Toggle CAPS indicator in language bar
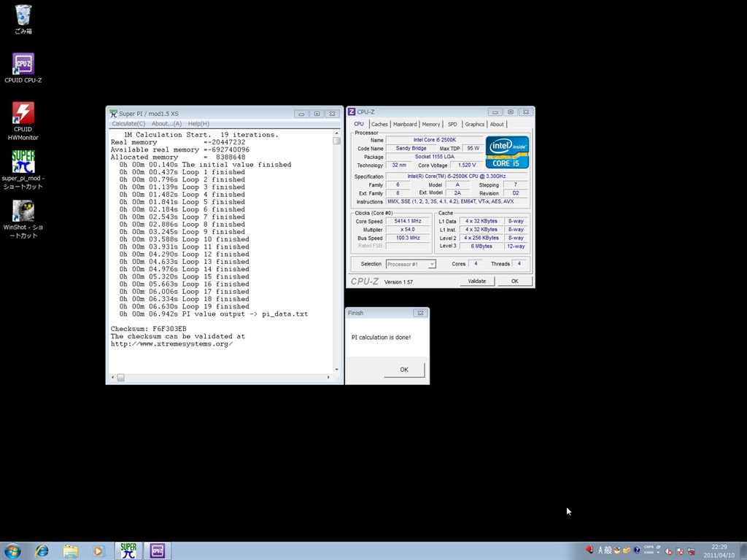 click(649, 547)
